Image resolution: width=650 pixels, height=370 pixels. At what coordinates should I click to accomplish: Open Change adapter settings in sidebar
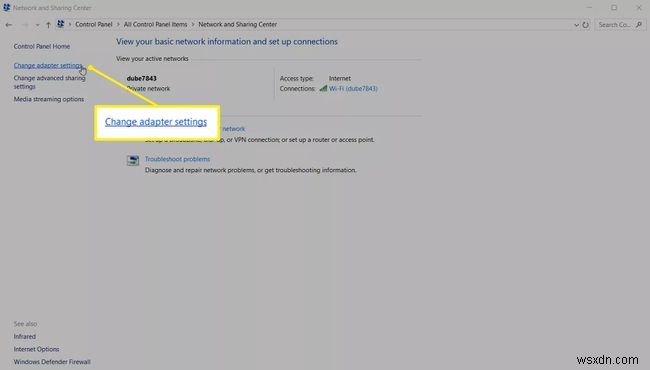(48, 65)
